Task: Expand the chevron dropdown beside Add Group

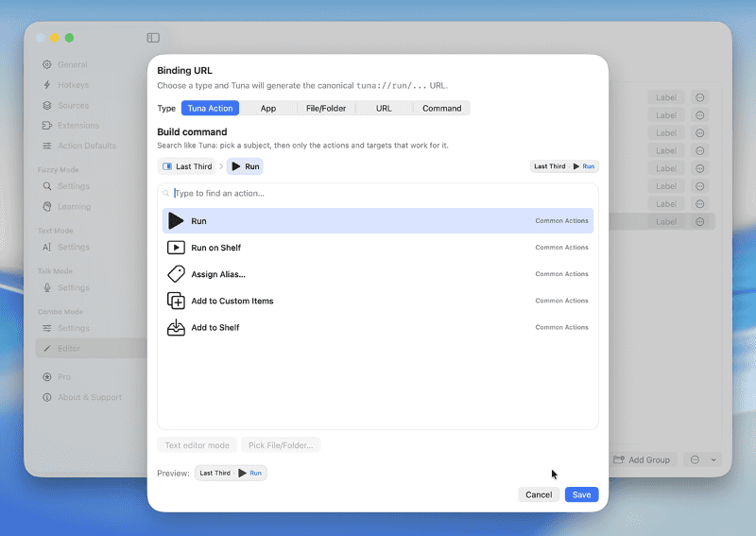Action: coord(713,459)
